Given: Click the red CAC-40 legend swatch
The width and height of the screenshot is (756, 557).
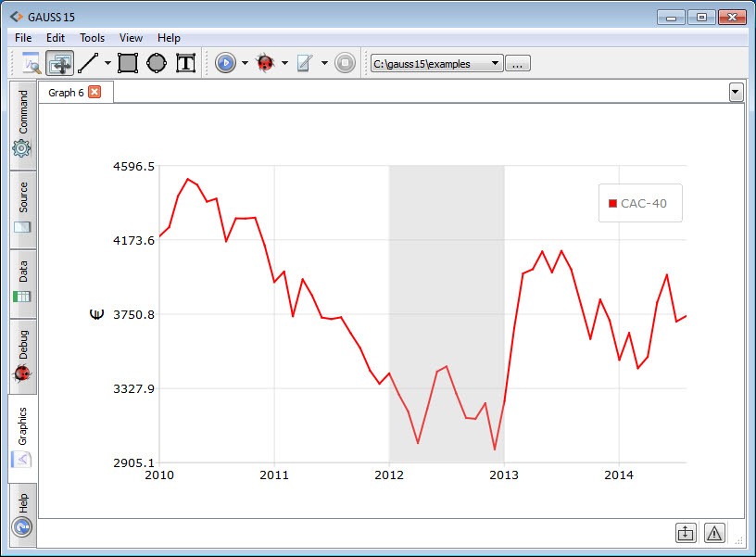Looking at the screenshot, I should [x=613, y=203].
